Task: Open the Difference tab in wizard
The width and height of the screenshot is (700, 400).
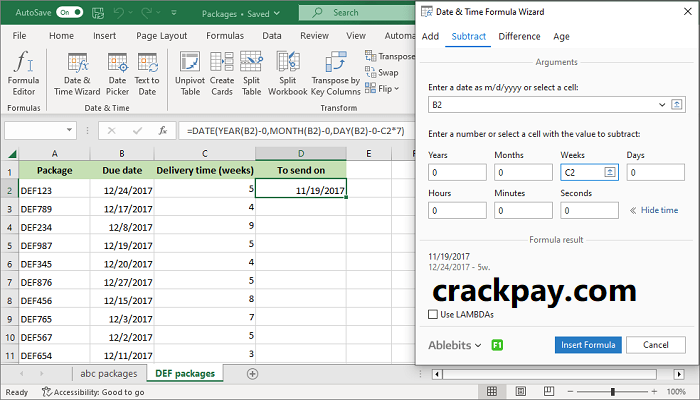Action: (519, 37)
